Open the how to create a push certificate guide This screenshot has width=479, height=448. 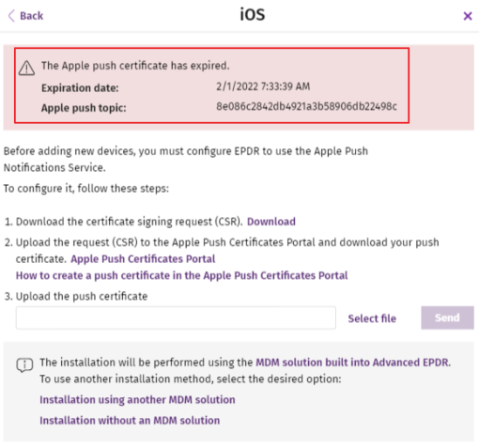181,275
